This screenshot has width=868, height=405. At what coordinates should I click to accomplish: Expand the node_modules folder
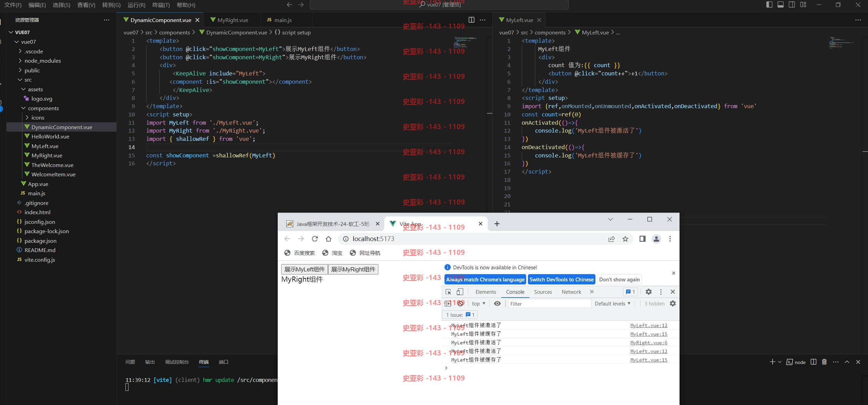[20, 61]
